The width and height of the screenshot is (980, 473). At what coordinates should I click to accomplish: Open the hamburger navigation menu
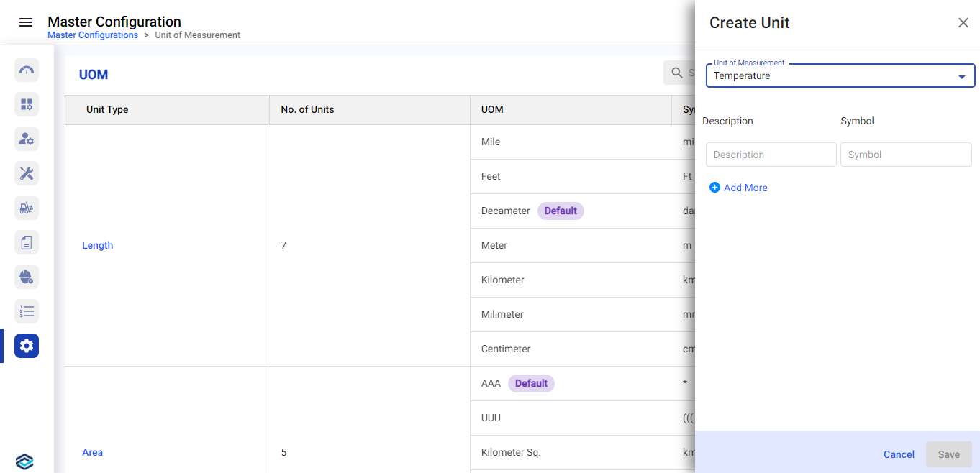(26, 22)
